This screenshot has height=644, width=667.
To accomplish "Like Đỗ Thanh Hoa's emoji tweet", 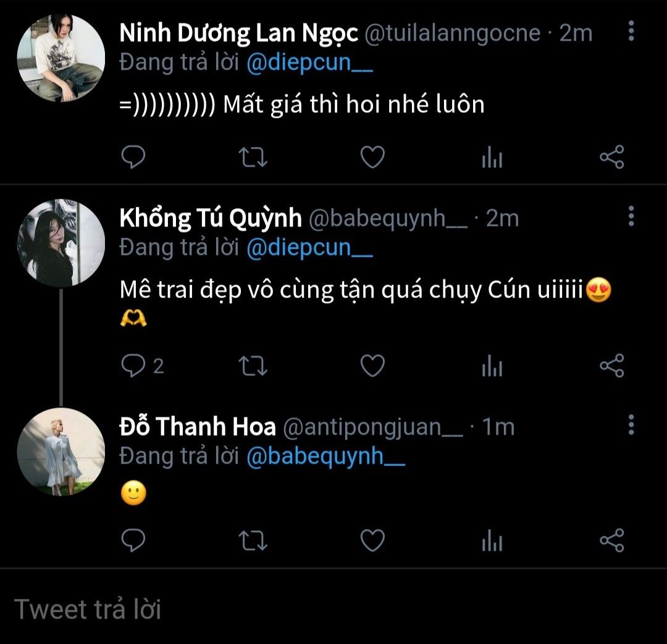I will pos(372,540).
